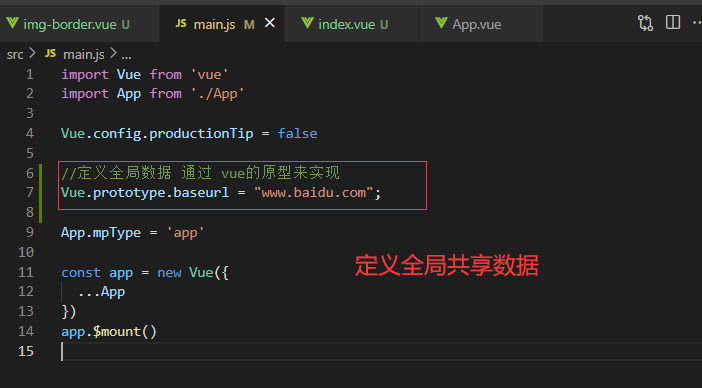The image size is (702, 388).
Task: Click the closing }) on line 13
Action: [68, 311]
